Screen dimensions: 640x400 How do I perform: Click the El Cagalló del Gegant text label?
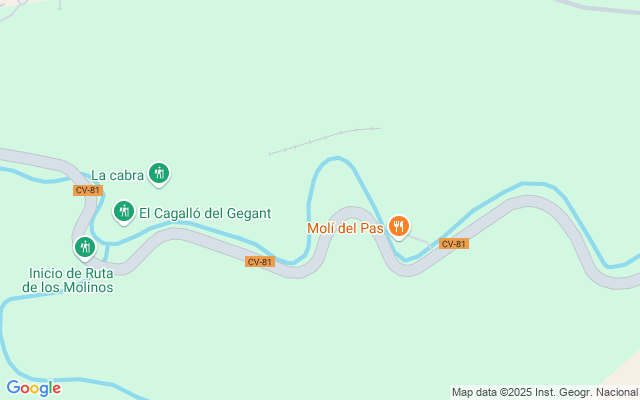[x=205, y=213]
